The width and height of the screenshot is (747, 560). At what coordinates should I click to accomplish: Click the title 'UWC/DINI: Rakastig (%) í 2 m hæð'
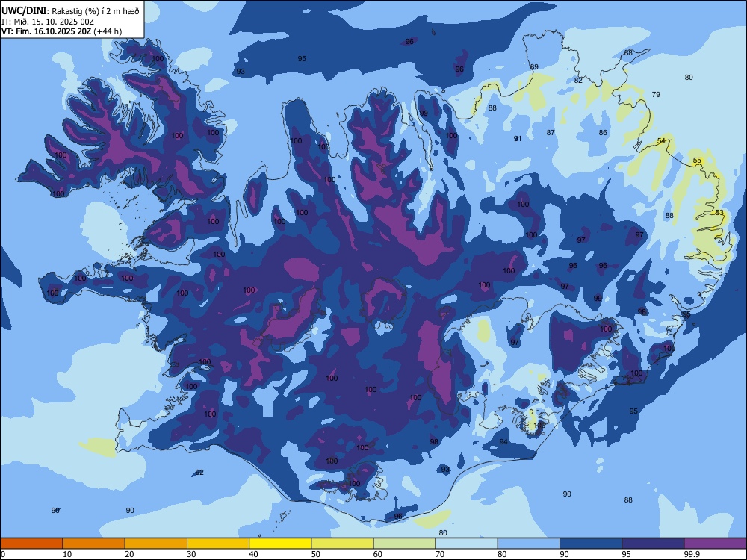pos(70,10)
